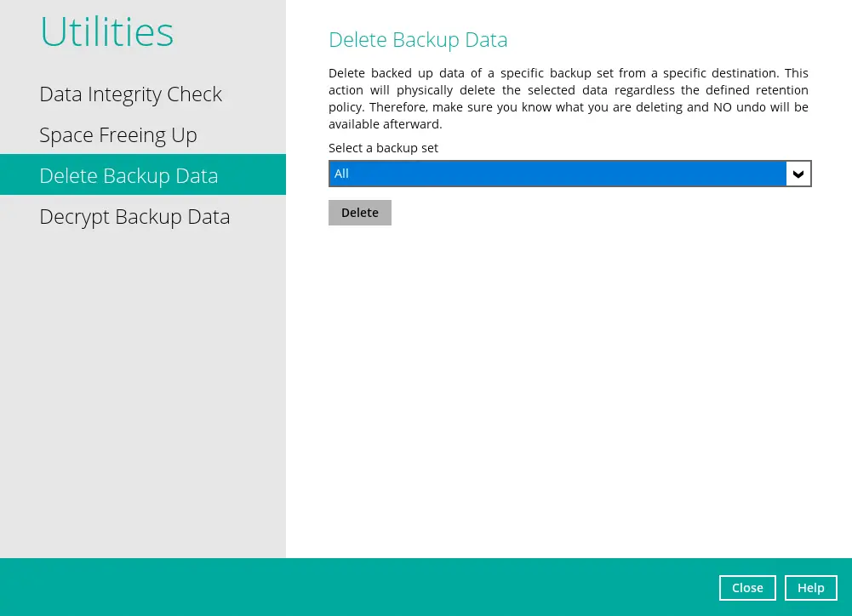Viewport: 852px width, 616px height.
Task: Open Help for Delete Backup Data
Action: point(810,587)
